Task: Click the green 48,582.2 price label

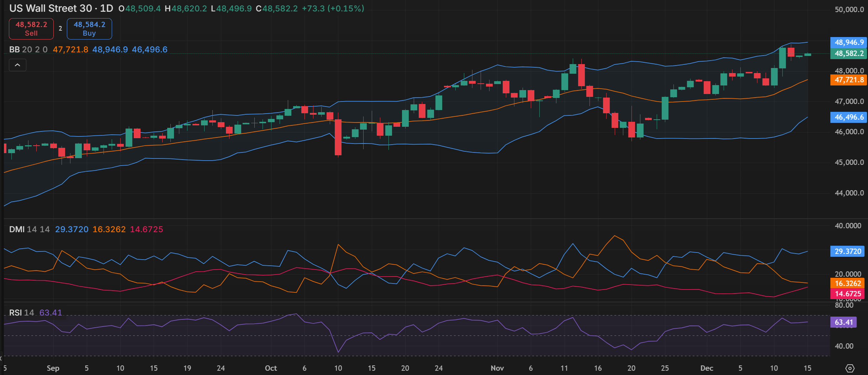Action: click(849, 53)
